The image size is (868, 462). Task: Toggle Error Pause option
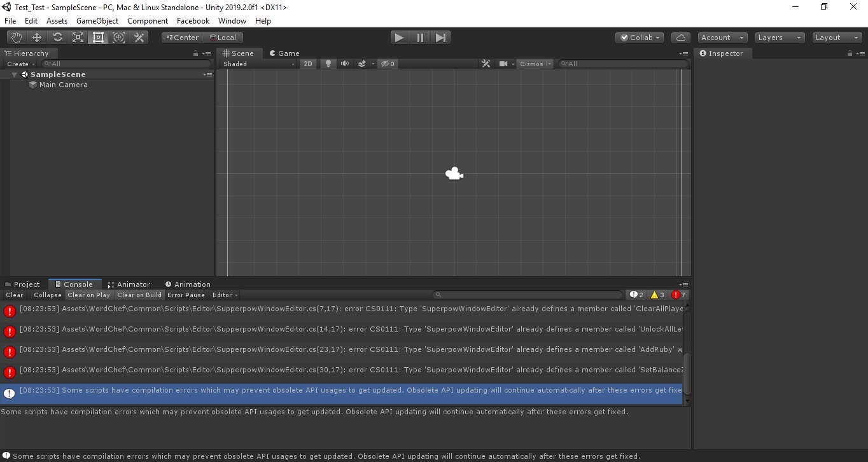click(186, 295)
